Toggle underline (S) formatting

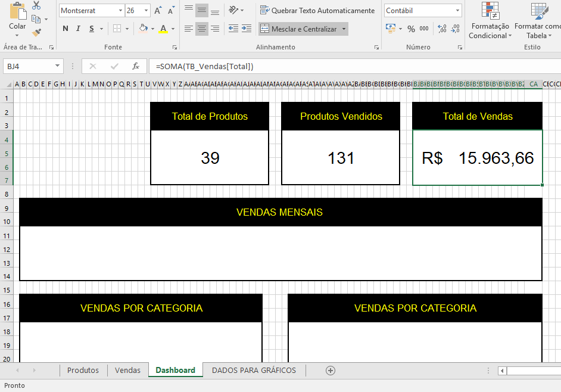(92, 29)
